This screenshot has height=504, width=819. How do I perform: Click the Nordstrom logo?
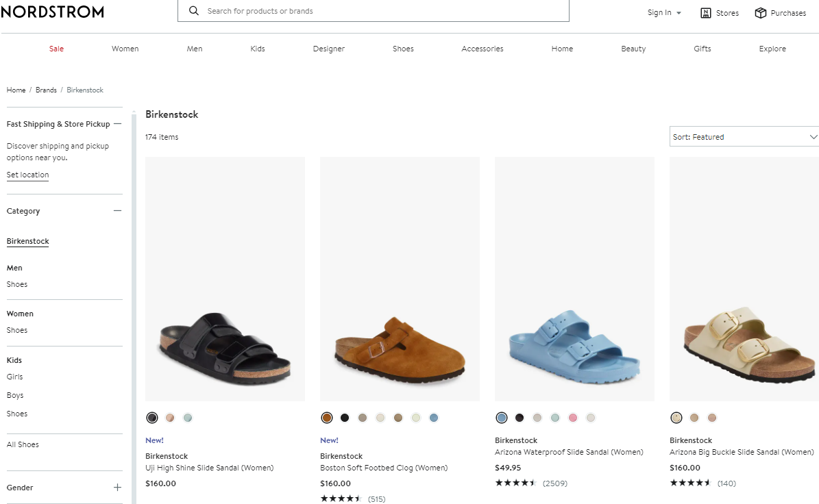(52, 12)
